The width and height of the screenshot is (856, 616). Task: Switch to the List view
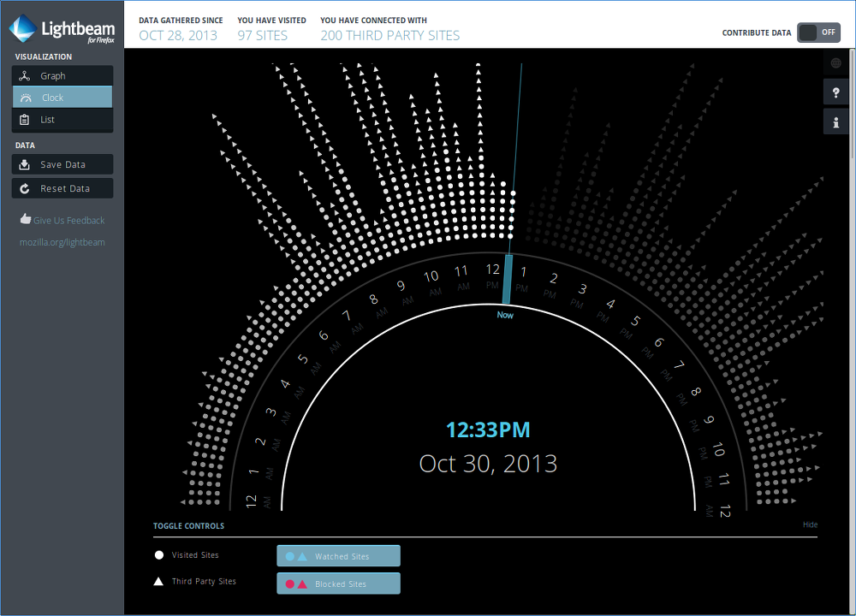tap(62, 120)
